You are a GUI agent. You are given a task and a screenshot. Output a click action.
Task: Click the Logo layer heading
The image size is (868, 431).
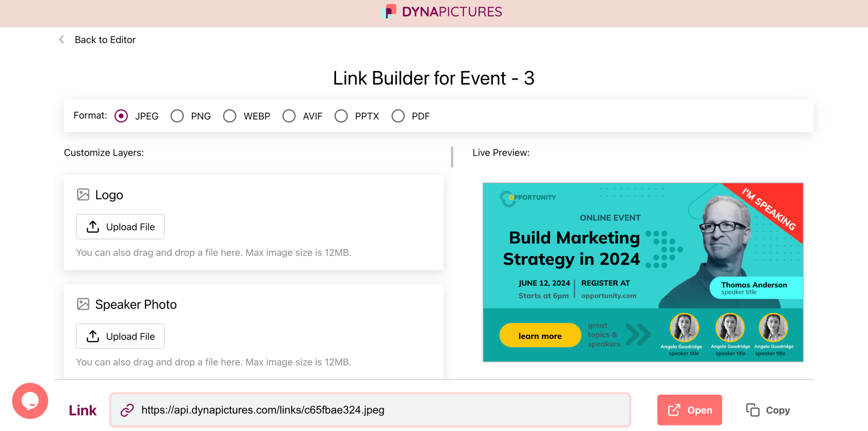(x=109, y=195)
